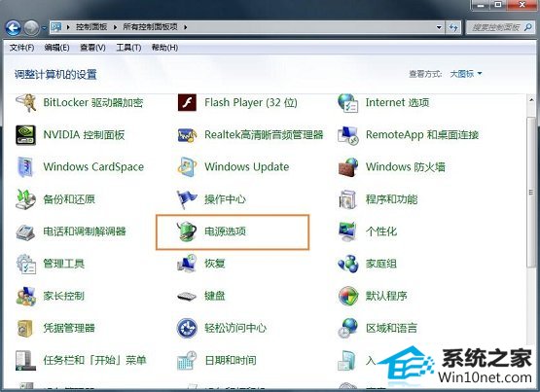
Task: Open BitLocker drive encryption icon
Action: pyautogui.click(x=26, y=102)
